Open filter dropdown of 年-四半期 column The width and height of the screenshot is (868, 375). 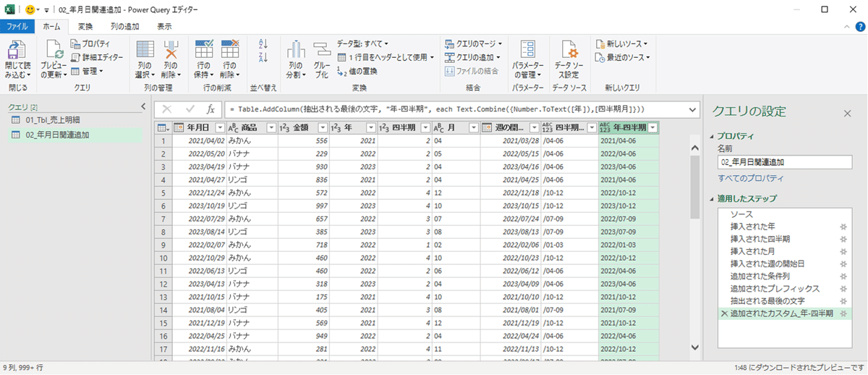tap(653, 128)
